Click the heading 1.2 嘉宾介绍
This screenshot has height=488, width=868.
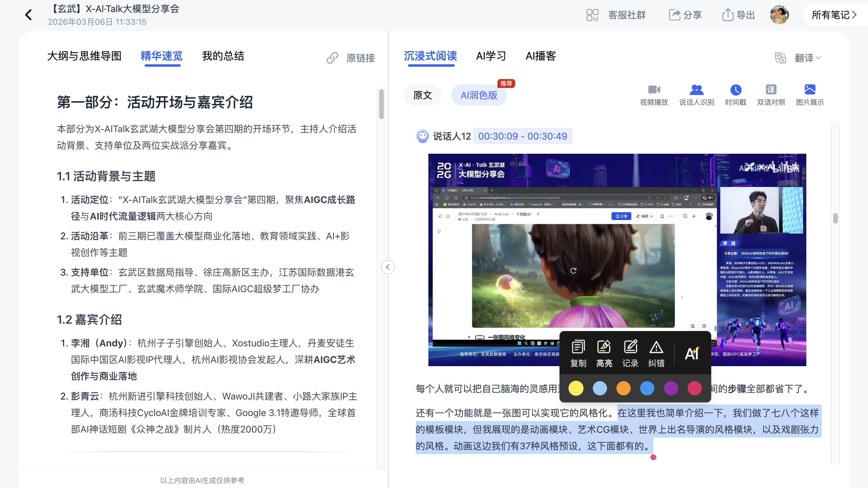pos(89,320)
